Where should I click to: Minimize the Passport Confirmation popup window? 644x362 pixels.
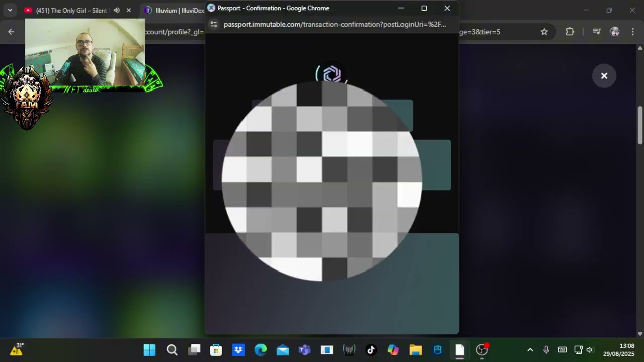click(x=401, y=8)
